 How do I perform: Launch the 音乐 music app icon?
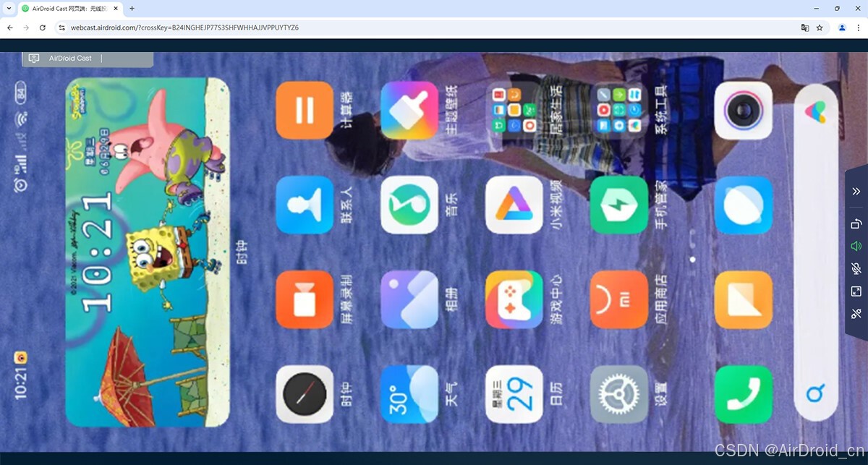(409, 205)
